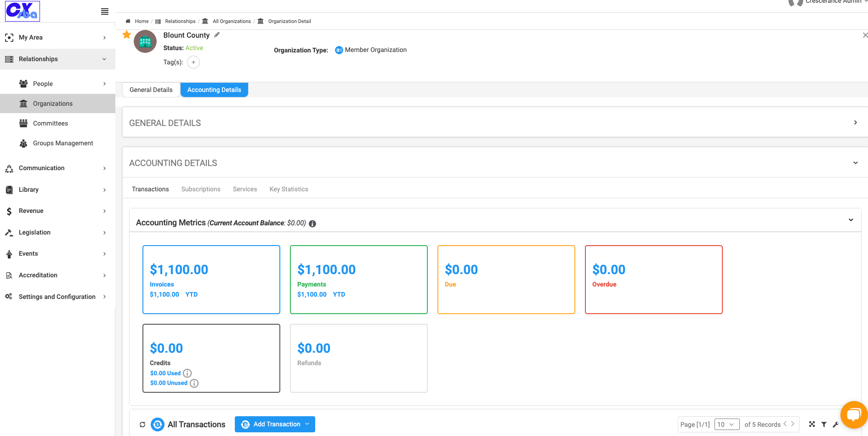Open Groups Management menu item
The width and height of the screenshot is (868, 436).
coord(58,143)
